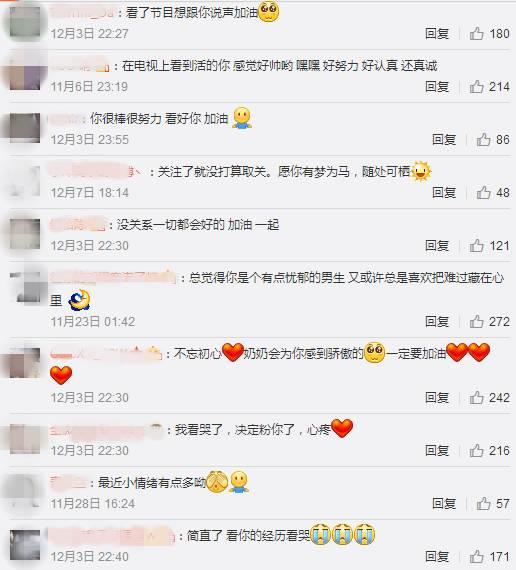The image size is (516, 570).
Task: Like the comment showing 121 likes
Action: (x=476, y=246)
